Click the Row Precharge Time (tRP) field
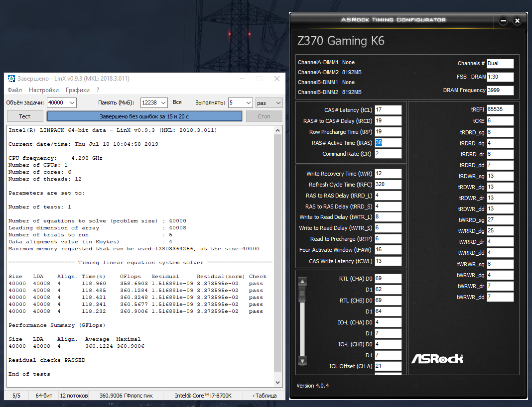The width and height of the screenshot is (532, 407). [388, 132]
